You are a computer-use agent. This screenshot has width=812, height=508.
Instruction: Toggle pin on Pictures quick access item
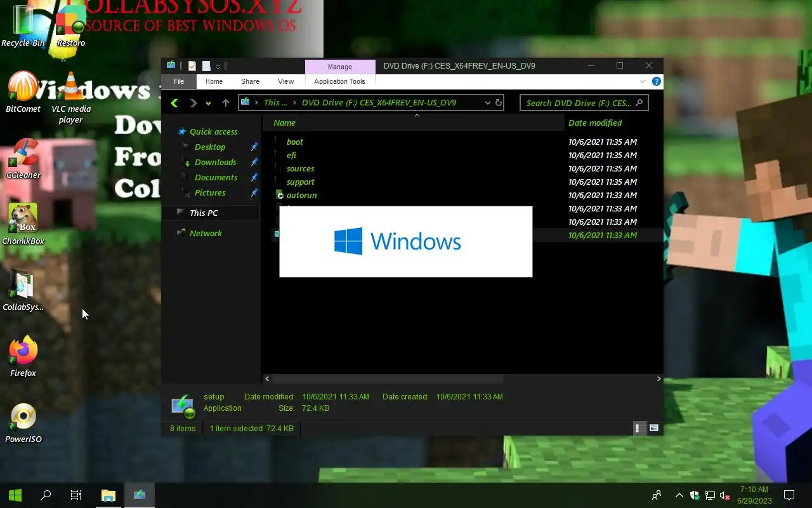[x=254, y=192]
